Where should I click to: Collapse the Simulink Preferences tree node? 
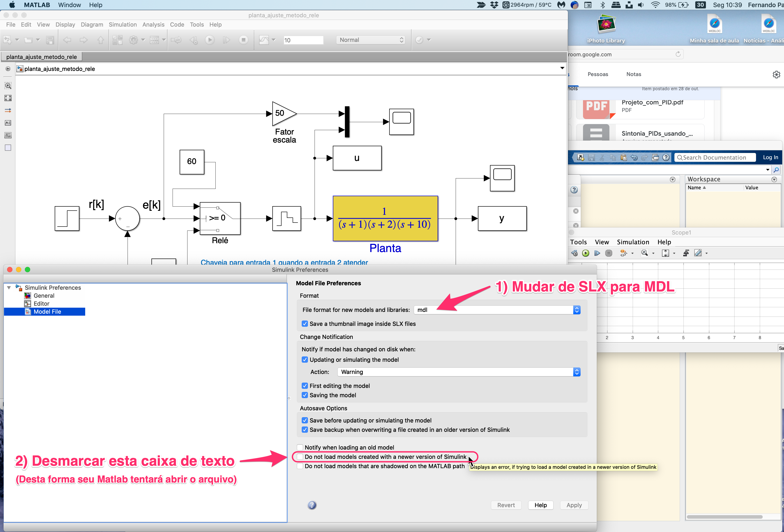[9, 288]
